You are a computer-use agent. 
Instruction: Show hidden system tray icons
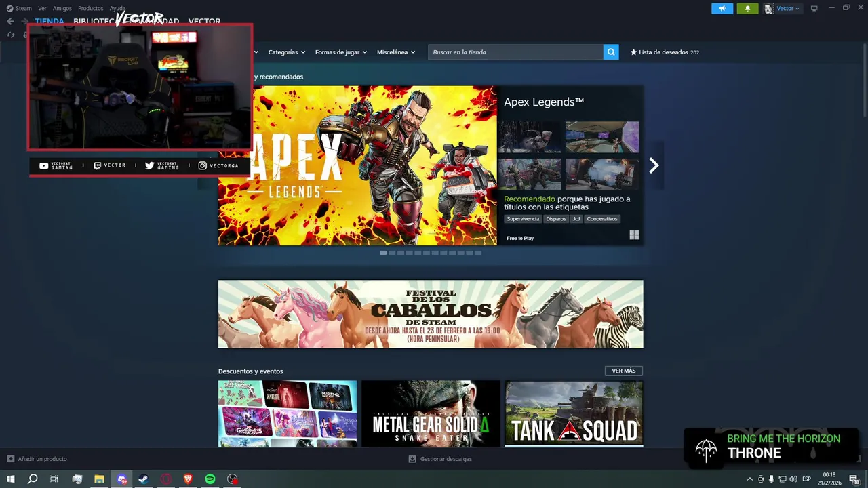pyautogui.click(x=749, y=479)
